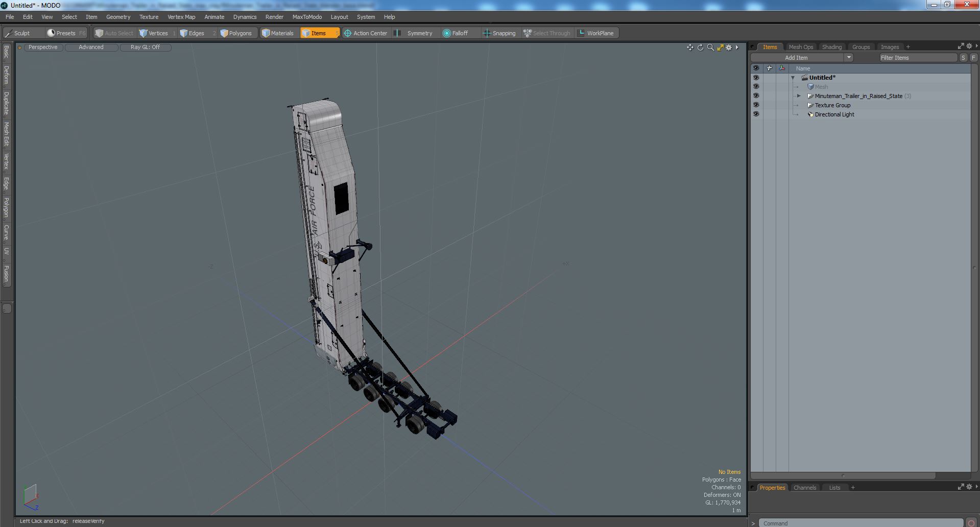Click the viewport rotate icon
This screenshot has height=527, width=980.
[700, 47]
